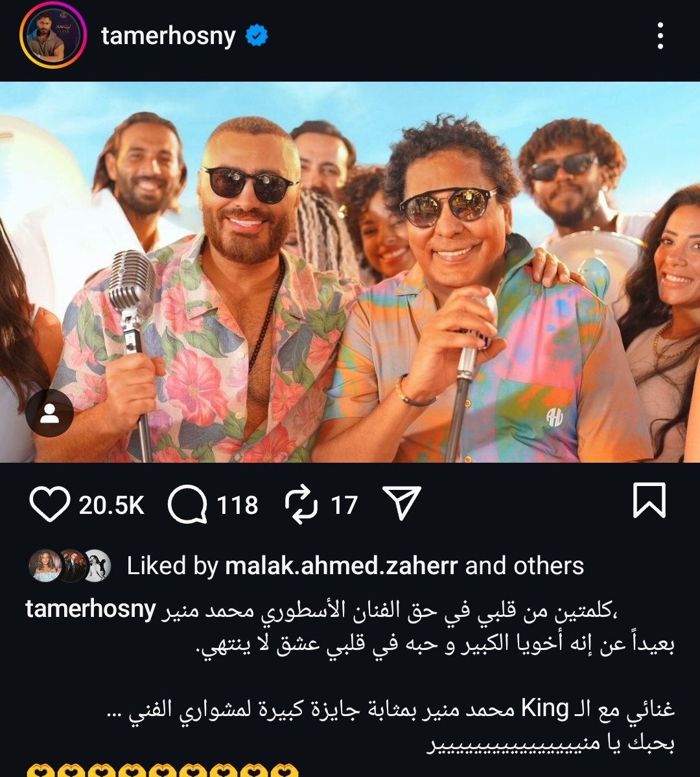Tap the leftmost liker avatar thumbnail
This screenshot has height=777, width=700.
click(x=44, y=566)
